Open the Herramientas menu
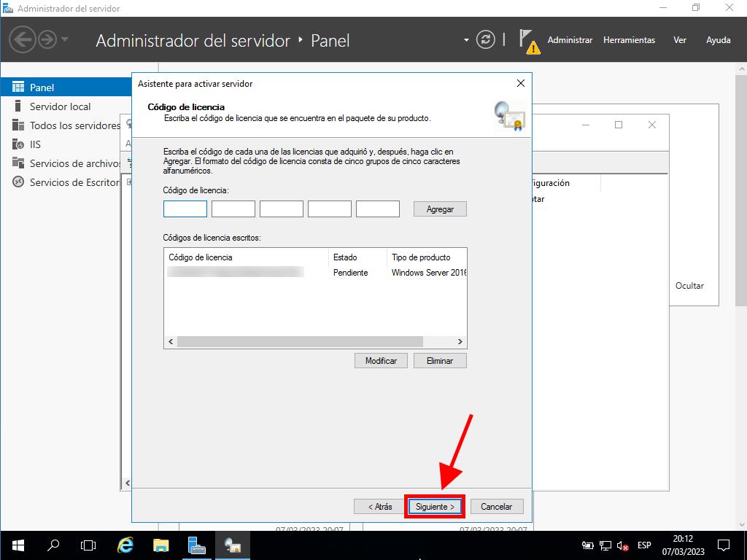 [x=629, y=40]
